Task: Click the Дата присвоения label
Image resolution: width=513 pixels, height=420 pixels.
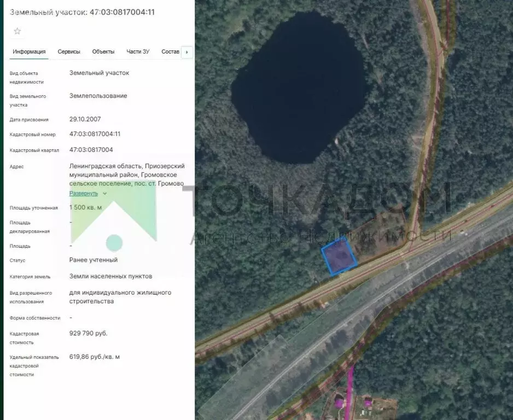Action: click(x=29, y=120)
